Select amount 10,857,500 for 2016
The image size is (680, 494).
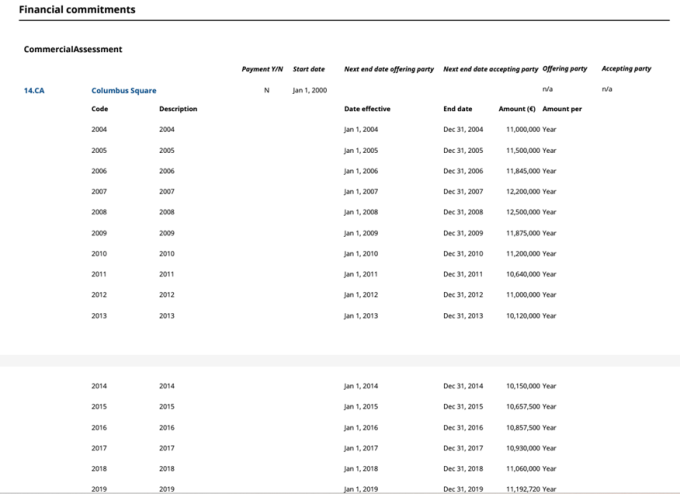(523, 428)
